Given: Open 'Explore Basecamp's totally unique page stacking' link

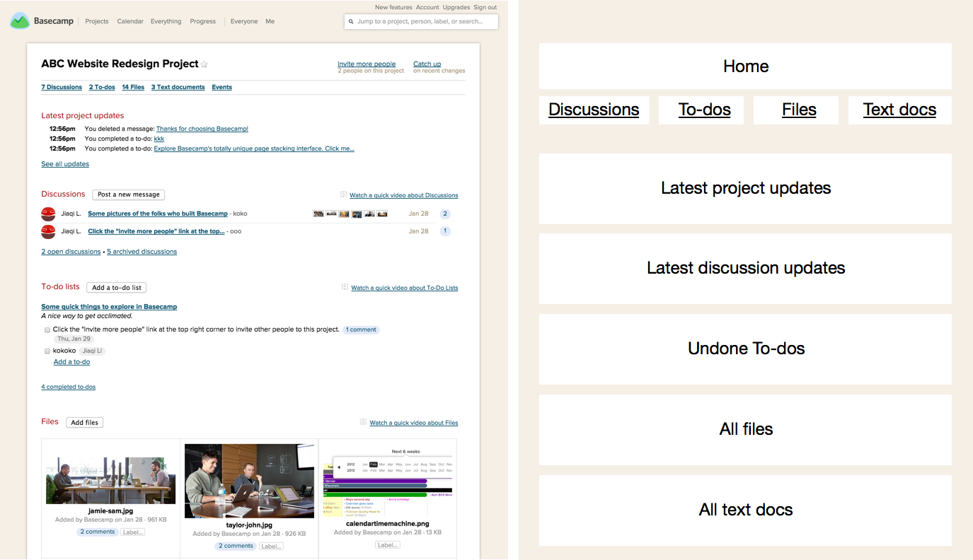Looking at the screenshot, I should 254,148.
